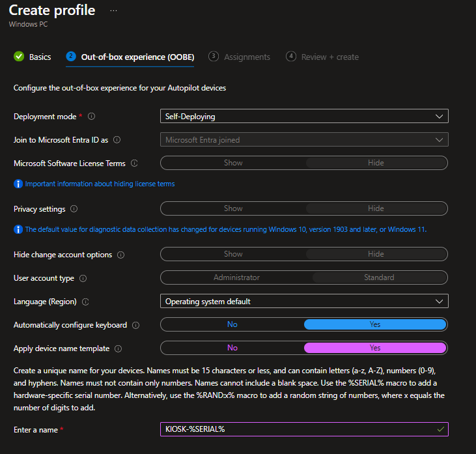Image resolution: width=476 pixels, height=454 pixels.
Task: Click info icon for Apply device name template
Action: click(118, 348)
